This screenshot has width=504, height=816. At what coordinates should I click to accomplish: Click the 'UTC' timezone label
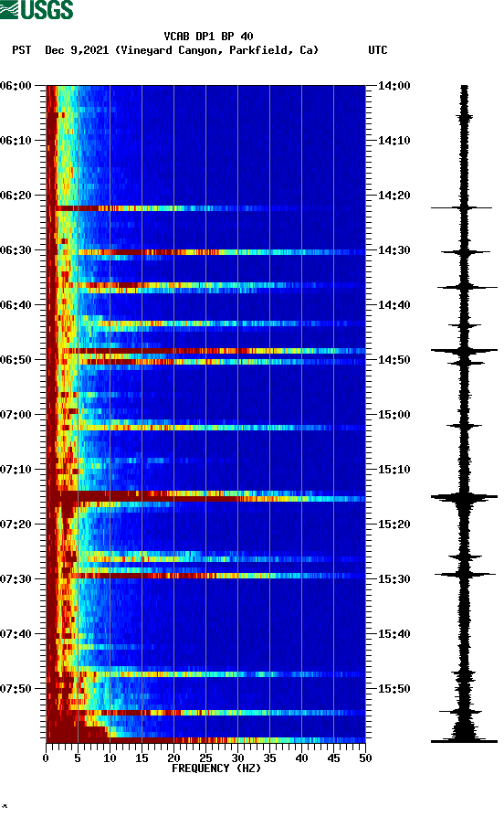[x=378, y=50]
